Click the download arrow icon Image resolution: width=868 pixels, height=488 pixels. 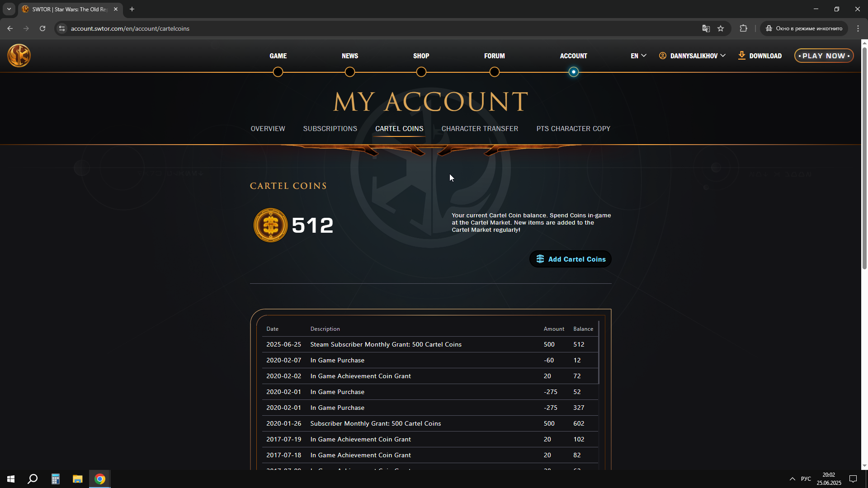(x=741, y=55)
